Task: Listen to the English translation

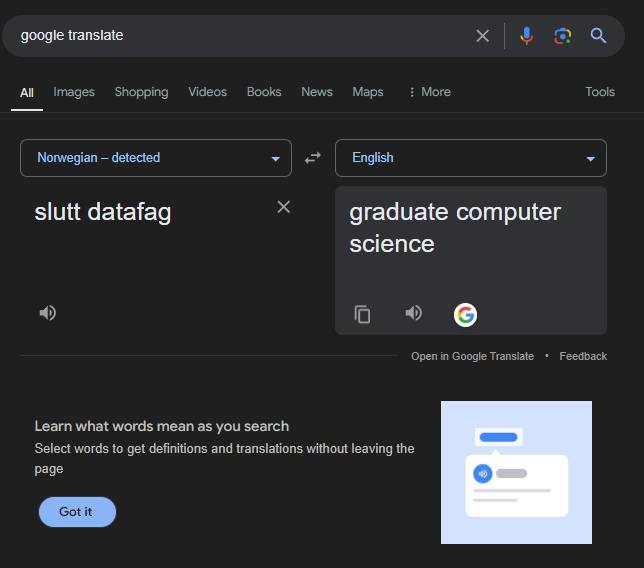Action: (413, 313)
